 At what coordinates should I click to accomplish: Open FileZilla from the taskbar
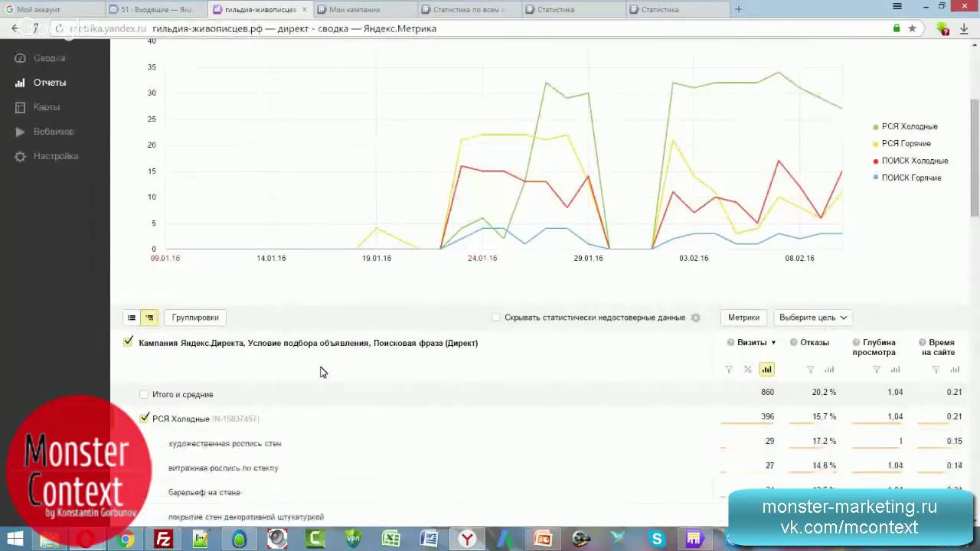pyautogui.click(x=163, y=539)
